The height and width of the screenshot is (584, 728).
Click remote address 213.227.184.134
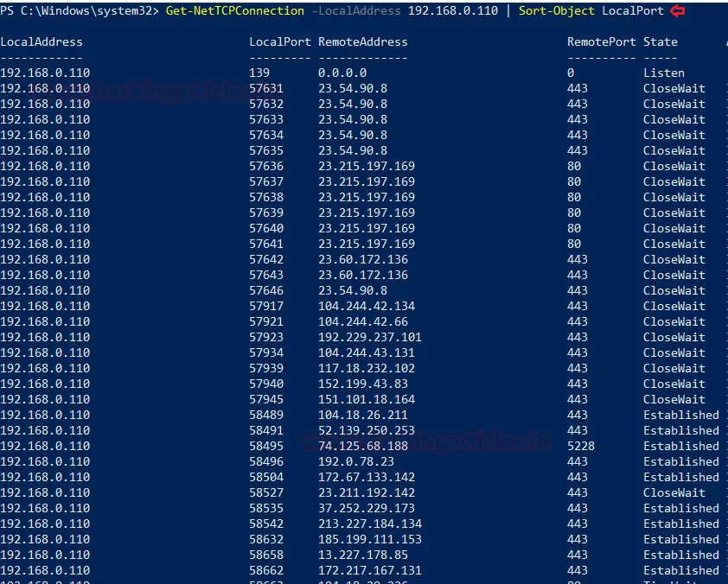pyautogui.click(x=370, y=524)
